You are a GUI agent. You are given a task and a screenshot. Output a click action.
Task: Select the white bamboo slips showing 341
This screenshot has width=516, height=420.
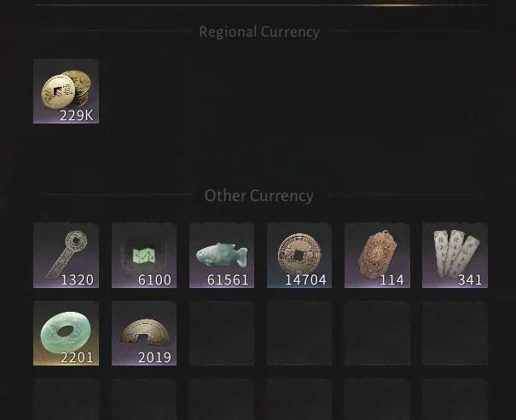455,256
